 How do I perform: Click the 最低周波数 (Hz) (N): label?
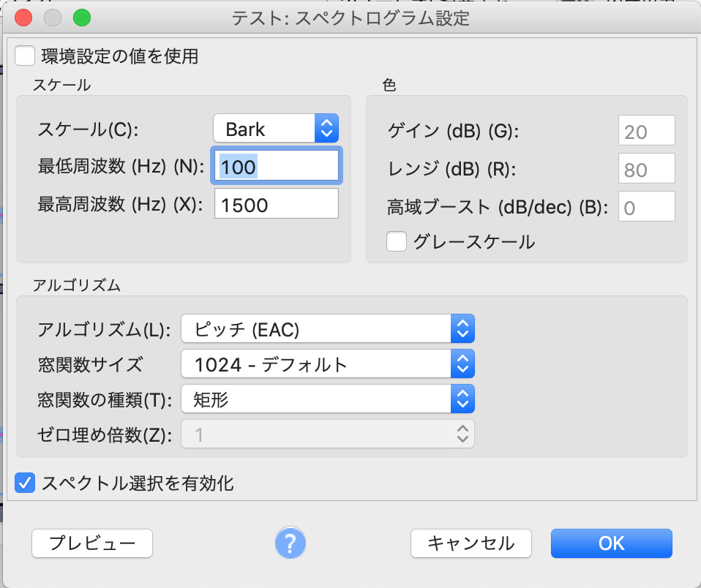point(121,166)
